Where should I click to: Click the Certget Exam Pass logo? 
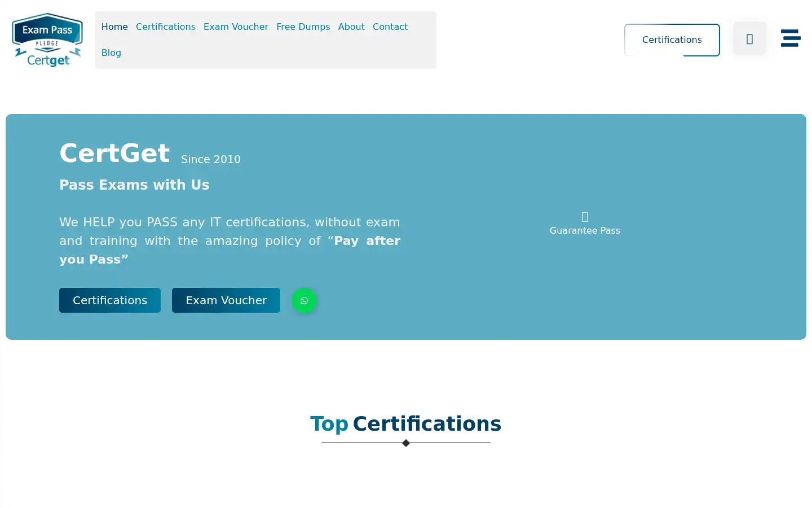(x=47, y=40)
